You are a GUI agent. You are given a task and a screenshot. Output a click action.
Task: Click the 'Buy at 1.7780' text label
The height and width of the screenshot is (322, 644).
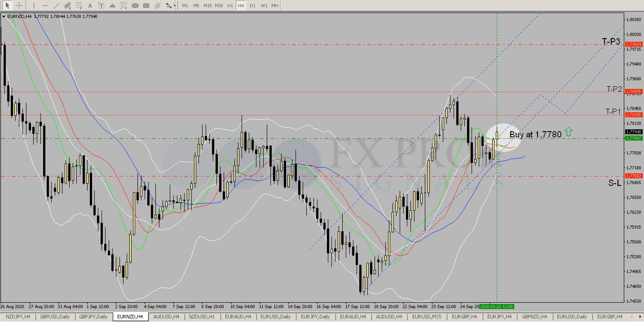(535, 135)
